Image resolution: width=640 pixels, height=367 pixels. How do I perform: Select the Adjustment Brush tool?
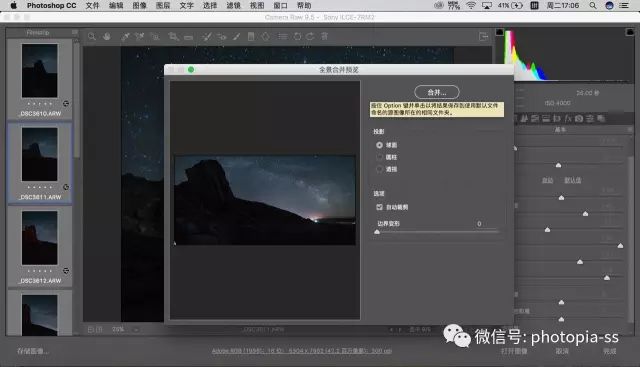pos(236,36)
